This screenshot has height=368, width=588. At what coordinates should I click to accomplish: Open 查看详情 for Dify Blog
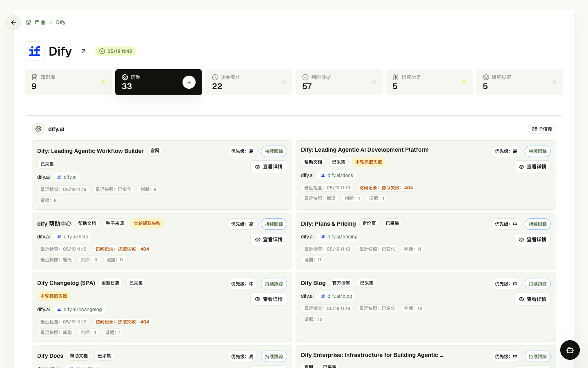click(x=532, y=299)
